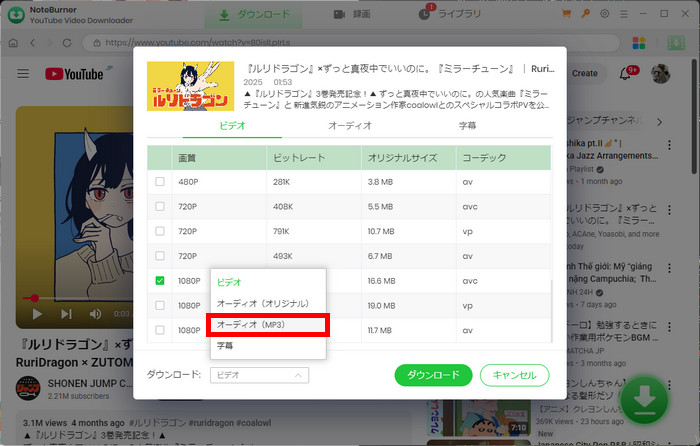Click the green download-video toolbar icon
Screen dimensions: 700x446
676,43
